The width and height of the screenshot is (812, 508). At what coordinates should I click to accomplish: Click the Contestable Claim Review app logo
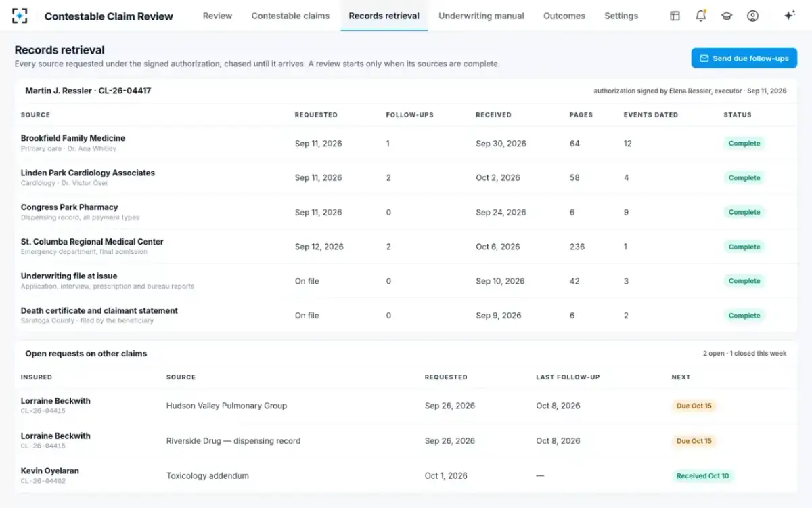pos(20,16)
